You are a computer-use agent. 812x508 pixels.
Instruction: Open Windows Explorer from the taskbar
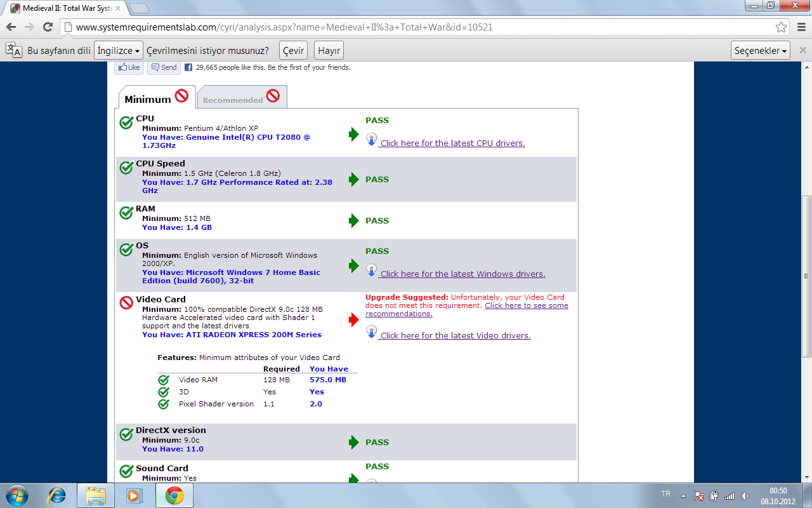point(96,495)
